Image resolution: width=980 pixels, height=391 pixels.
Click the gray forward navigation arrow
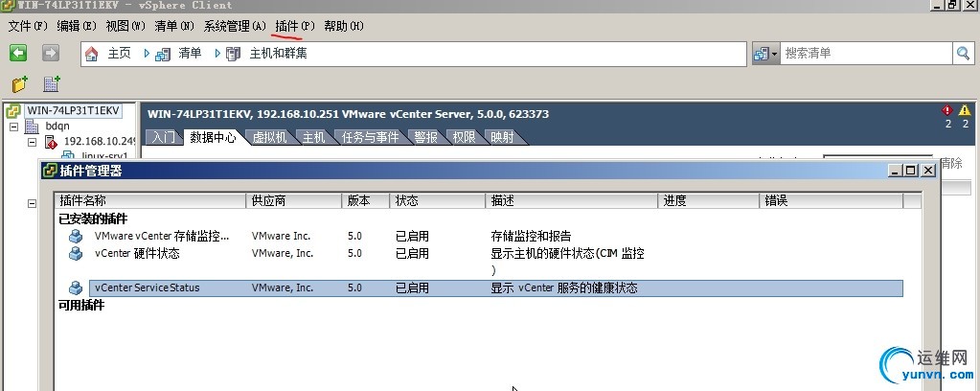[51, 53]
